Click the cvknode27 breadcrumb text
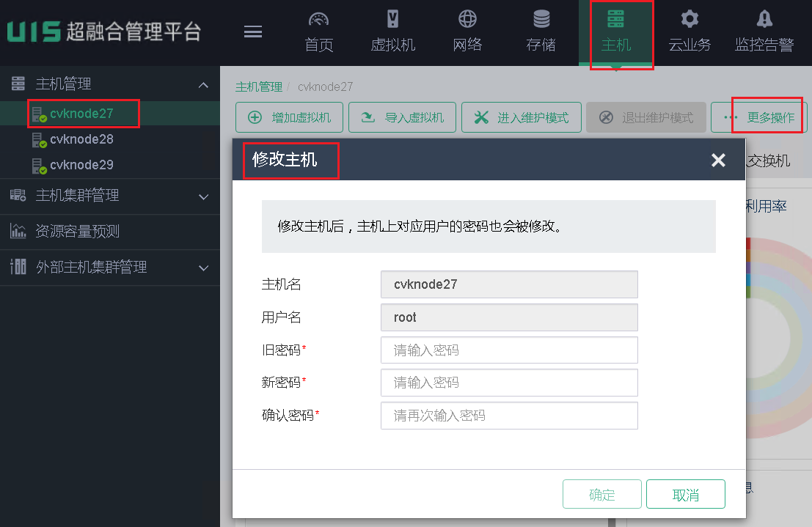The height and width of the screenshot is (527, 812). click(325, 87)
